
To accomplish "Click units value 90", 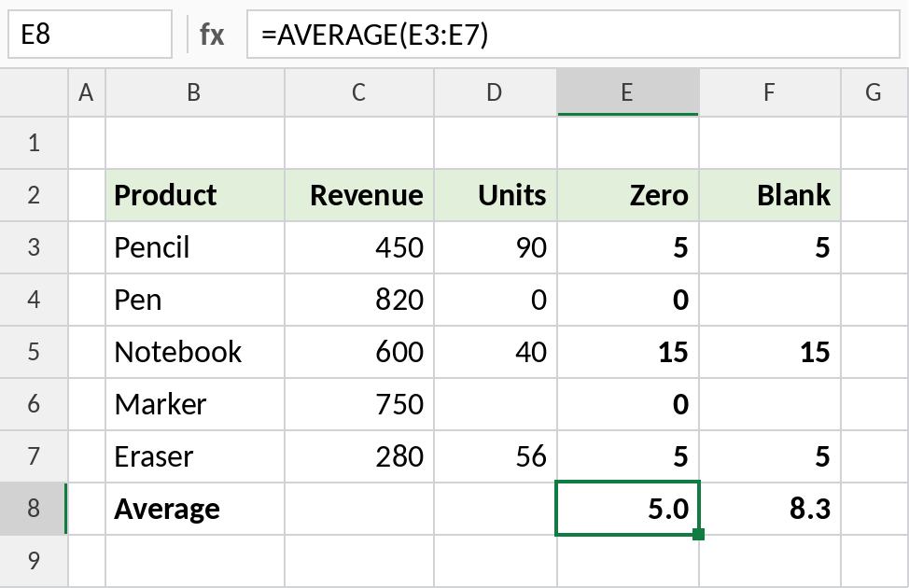I will tap(495, 247).
